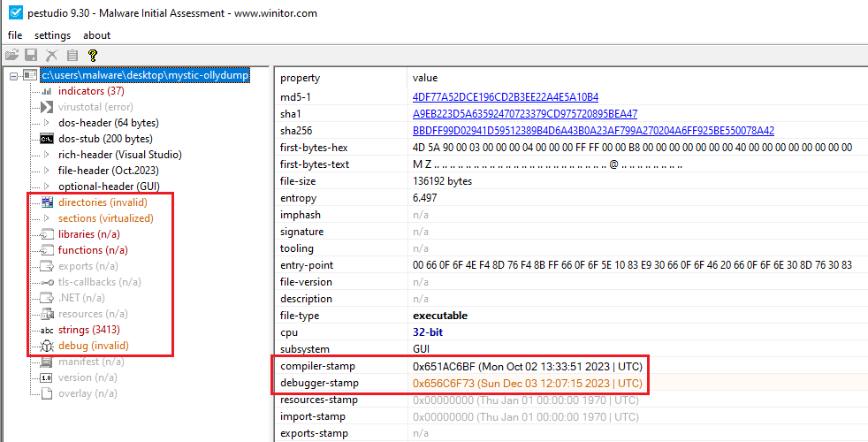Screen dimensions: 868x442
Task: Select sections (virtualized) item
Action: click(x=106, y=218)
